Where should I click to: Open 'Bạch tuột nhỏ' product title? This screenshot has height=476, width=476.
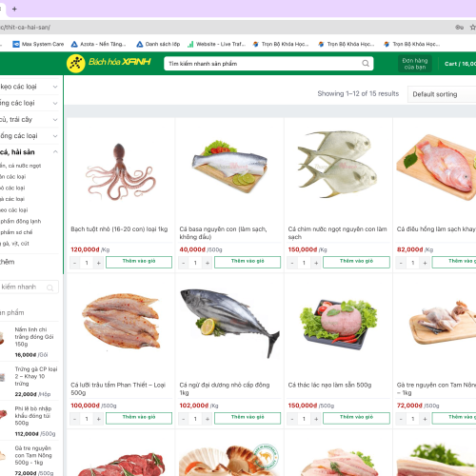(119, 229)
